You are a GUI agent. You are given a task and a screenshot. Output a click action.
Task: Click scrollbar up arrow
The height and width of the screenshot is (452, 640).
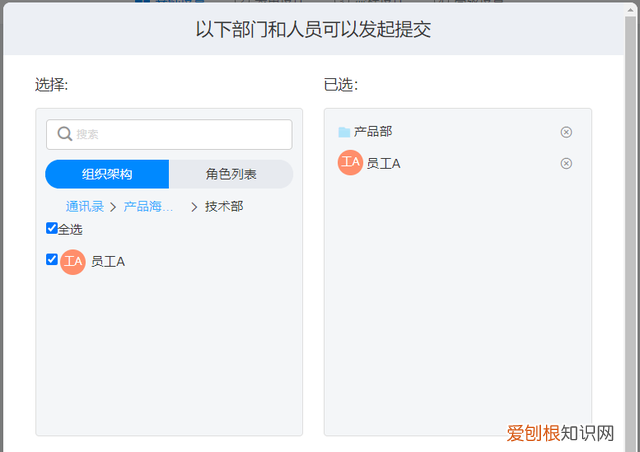tap(631, 9)
